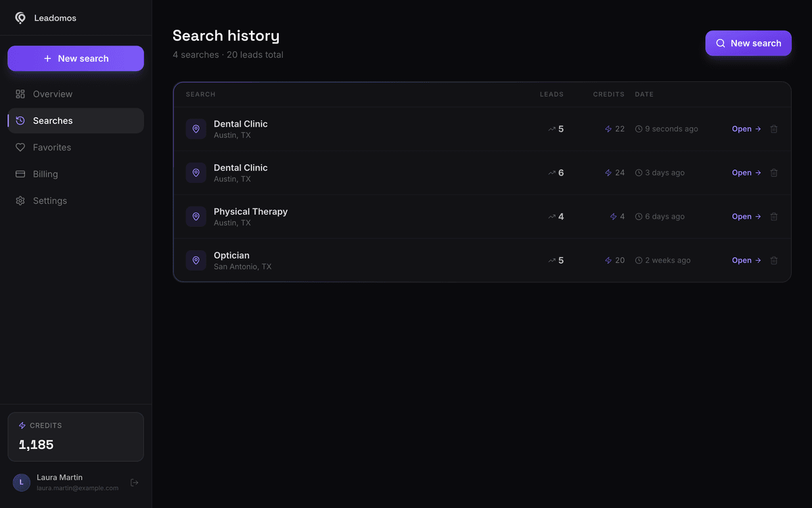Screen dimensions: 812x508
Task: Open the Overview page
Action: pos(76,94)
